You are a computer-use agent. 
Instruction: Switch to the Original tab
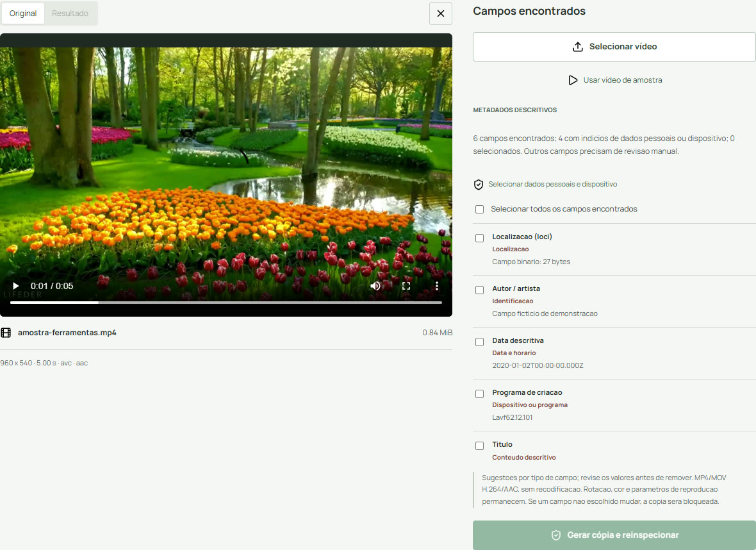22,13
